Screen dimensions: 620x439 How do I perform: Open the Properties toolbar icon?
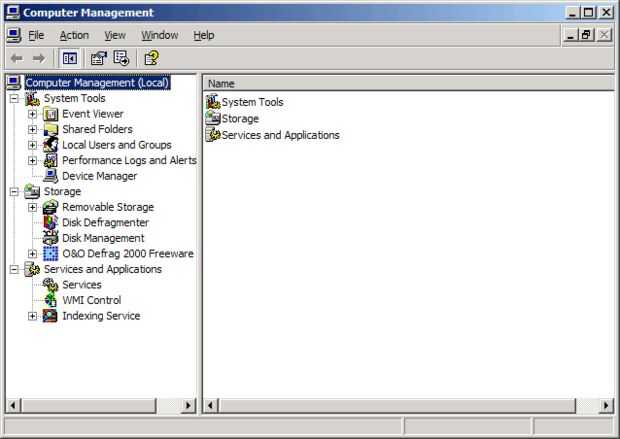tap(99, 59)
